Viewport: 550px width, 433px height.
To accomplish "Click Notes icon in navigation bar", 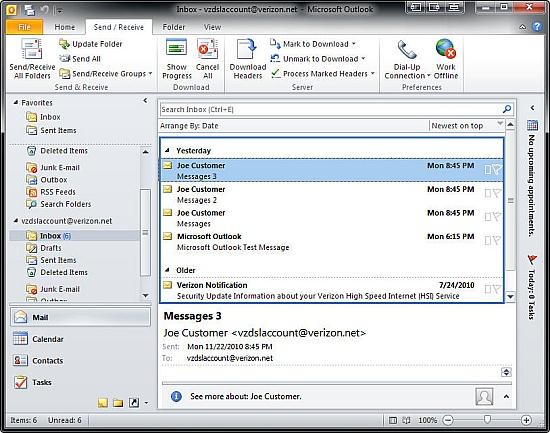I will pyautogui.click(x=103, y=403).
